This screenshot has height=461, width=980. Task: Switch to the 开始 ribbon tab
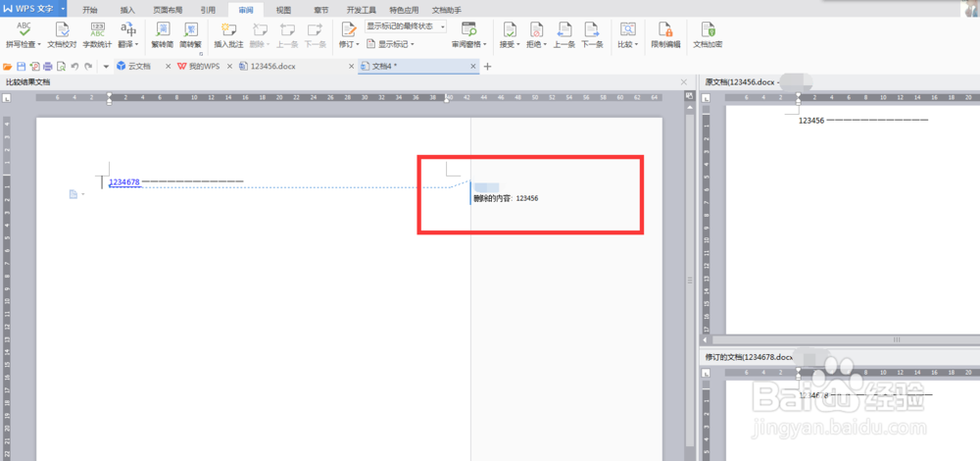coord(90,10)
